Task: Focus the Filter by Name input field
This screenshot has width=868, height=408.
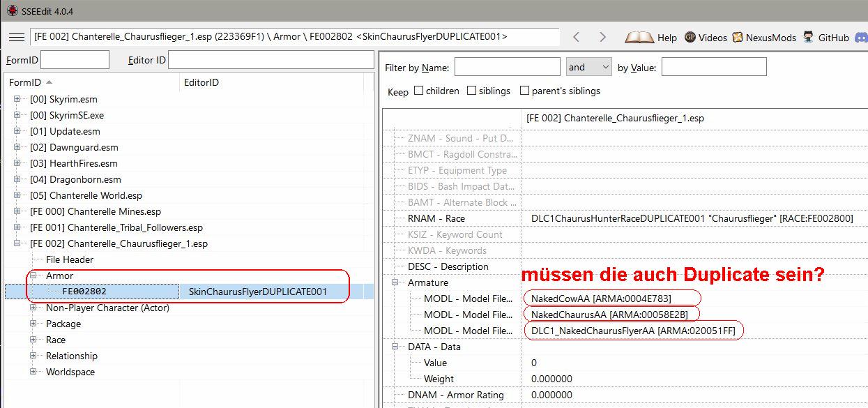Action: pyautogui.click(x=507, y=67)
